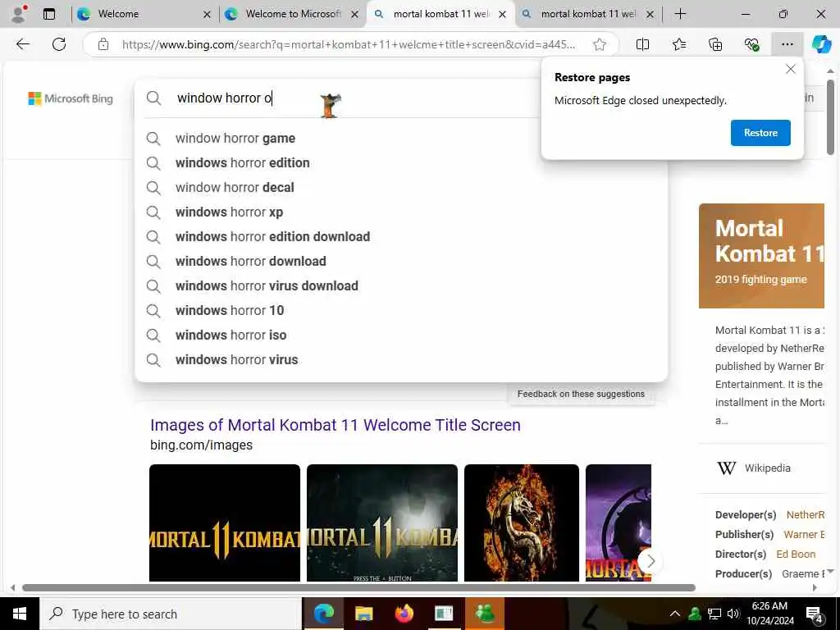The height and width of the screenshot is (630, 840).
Task: Click the vertical page scrollbar thumb
Action: click(830, 116)
